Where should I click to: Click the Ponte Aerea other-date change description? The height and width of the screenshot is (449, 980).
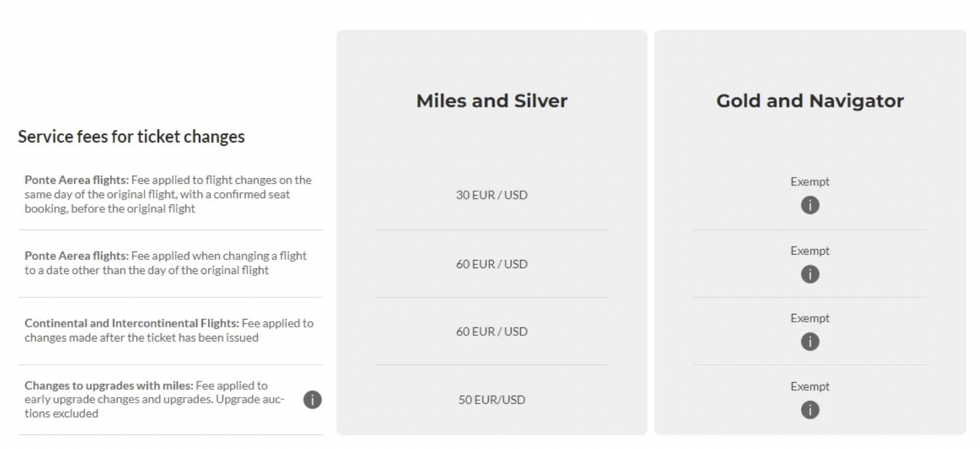[165, 263]
